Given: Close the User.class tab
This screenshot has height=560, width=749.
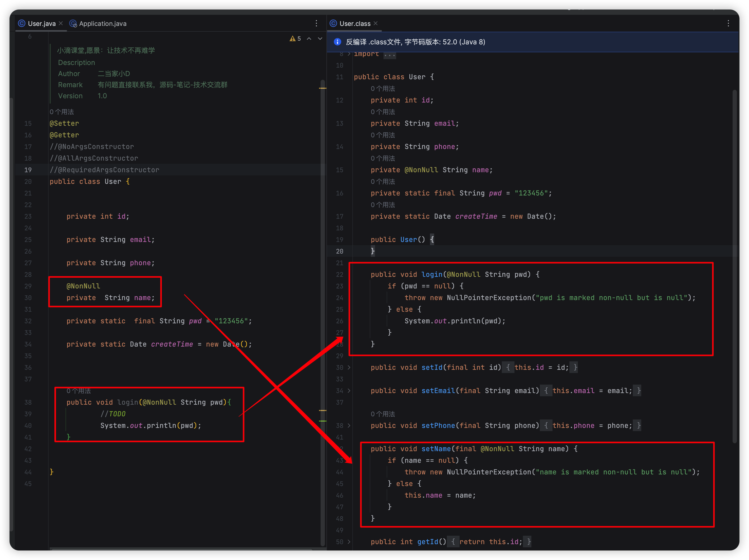Looking at the screenshot, I should (x=376, y=23).
